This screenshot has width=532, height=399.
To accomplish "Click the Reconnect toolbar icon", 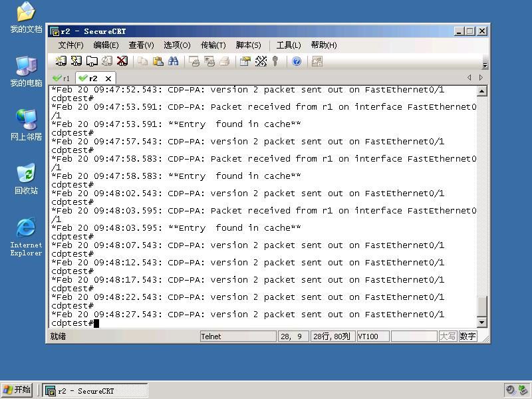I will [107, 61].
